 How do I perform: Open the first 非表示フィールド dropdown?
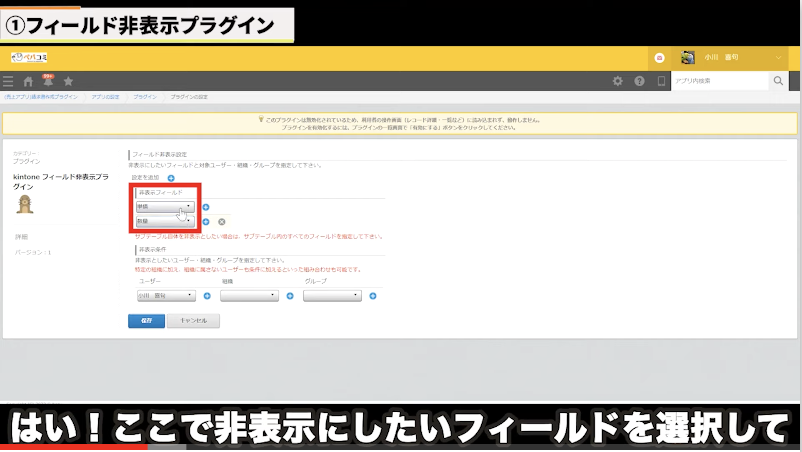tap(165, 207)
